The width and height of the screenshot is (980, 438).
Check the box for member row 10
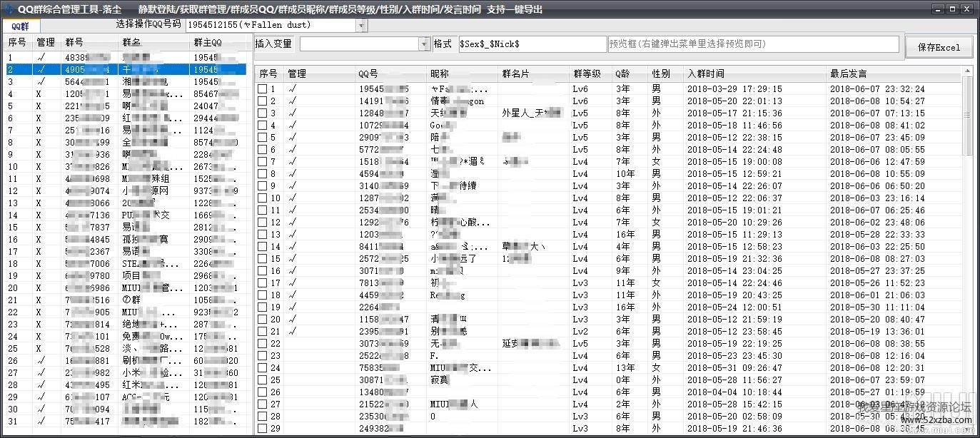263,198
